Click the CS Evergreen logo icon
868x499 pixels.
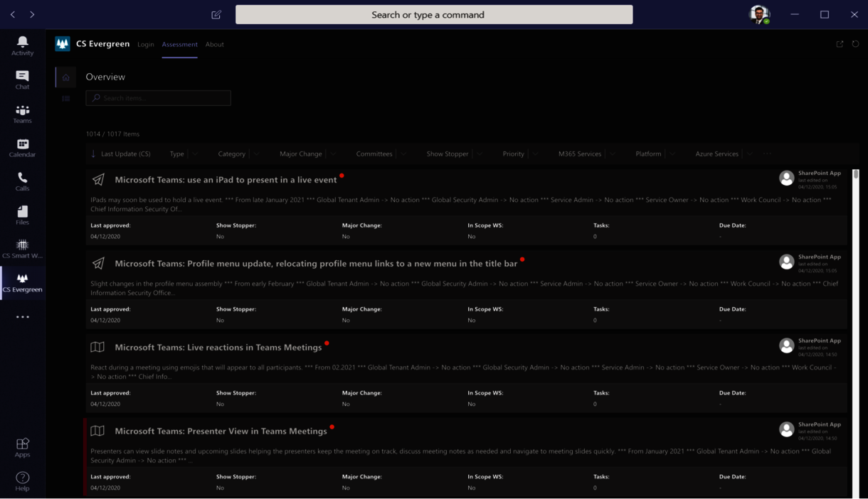click(63, 44)
